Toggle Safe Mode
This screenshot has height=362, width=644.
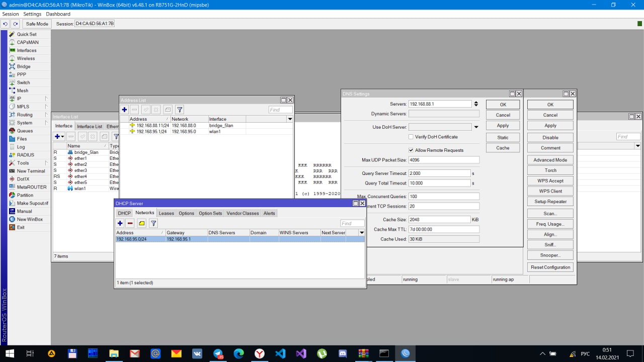coord(37,24)
